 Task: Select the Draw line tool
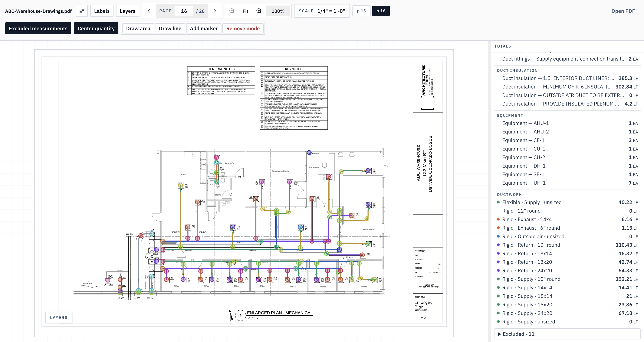[x=170, y=29]
